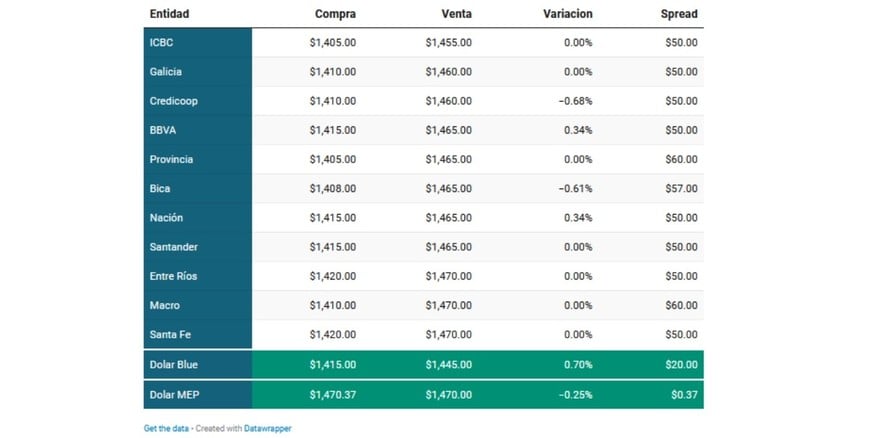The width and height of the screenshot is (870, 438).
Task: Click the Bica compra value $1,408.00
Action: coord(332,188)
